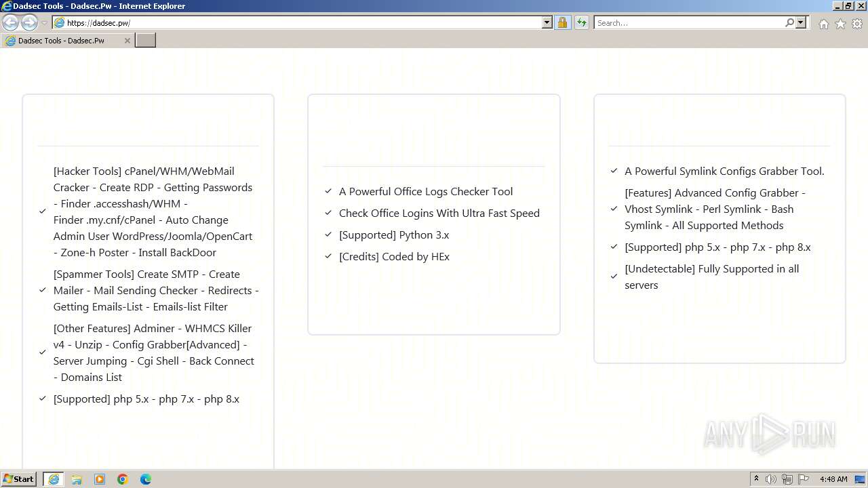The width and height of the screenshot is (868, 488).
Task: Click '[Credits] Coded by HEx' text
Action: coord(394,256)
